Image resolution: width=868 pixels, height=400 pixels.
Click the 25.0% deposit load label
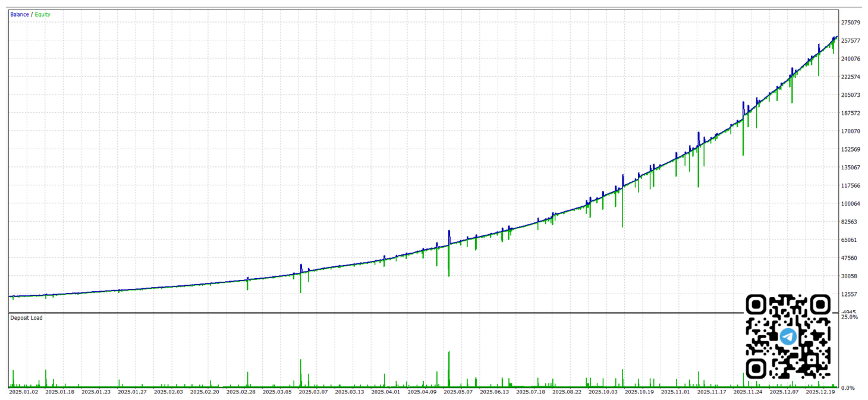pyautogui.click(x=850, y=317)
